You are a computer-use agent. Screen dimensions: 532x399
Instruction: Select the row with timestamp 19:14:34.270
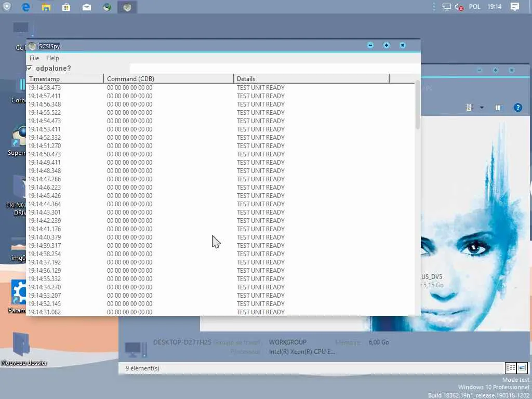point(220,287)
